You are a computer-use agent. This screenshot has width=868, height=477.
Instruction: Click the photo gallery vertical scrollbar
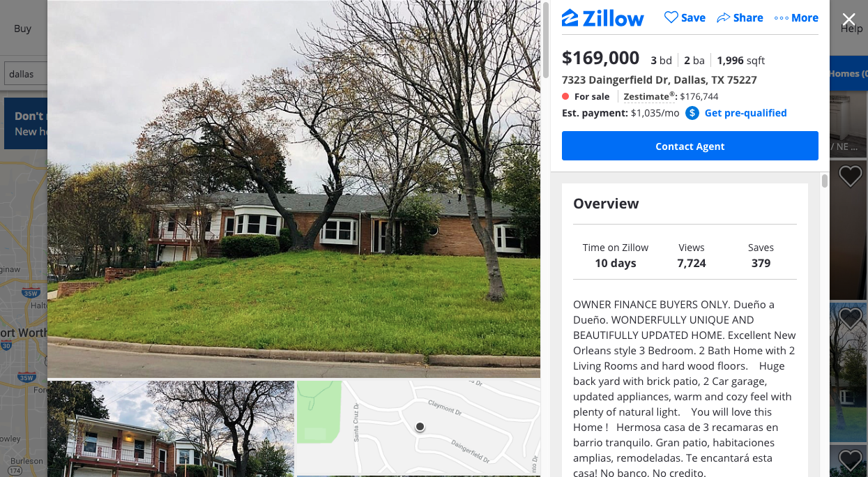(546, 40)
